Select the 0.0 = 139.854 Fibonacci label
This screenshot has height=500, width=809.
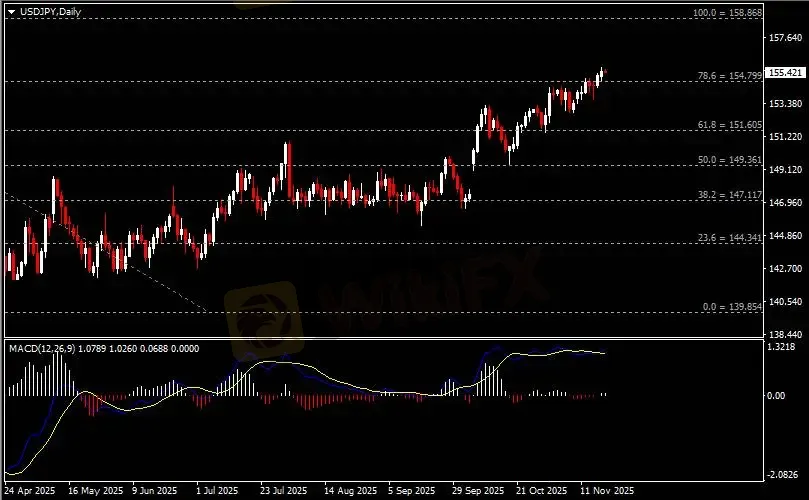pos(732,307)
